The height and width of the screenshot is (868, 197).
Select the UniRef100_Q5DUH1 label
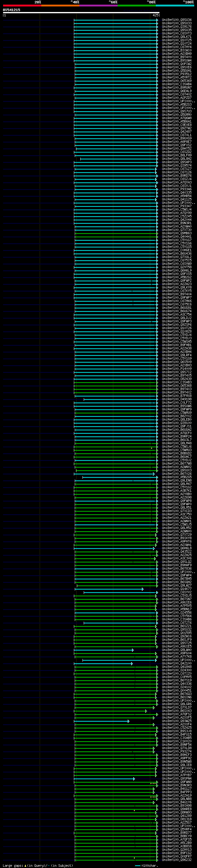(x=177, y=71)
